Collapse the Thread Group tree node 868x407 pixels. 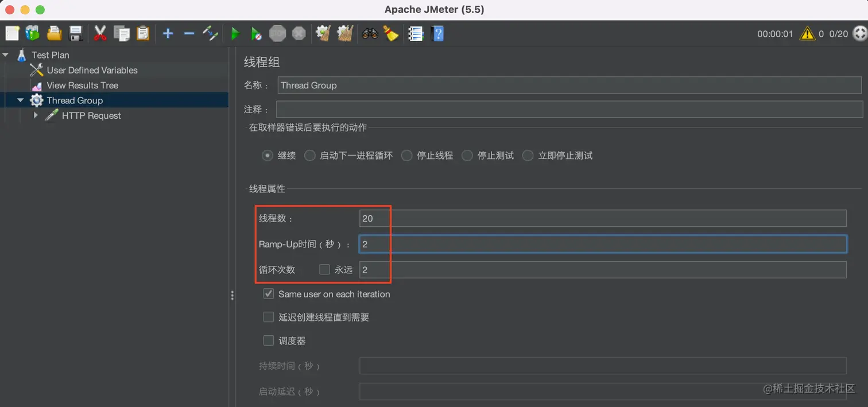point(21,100)
